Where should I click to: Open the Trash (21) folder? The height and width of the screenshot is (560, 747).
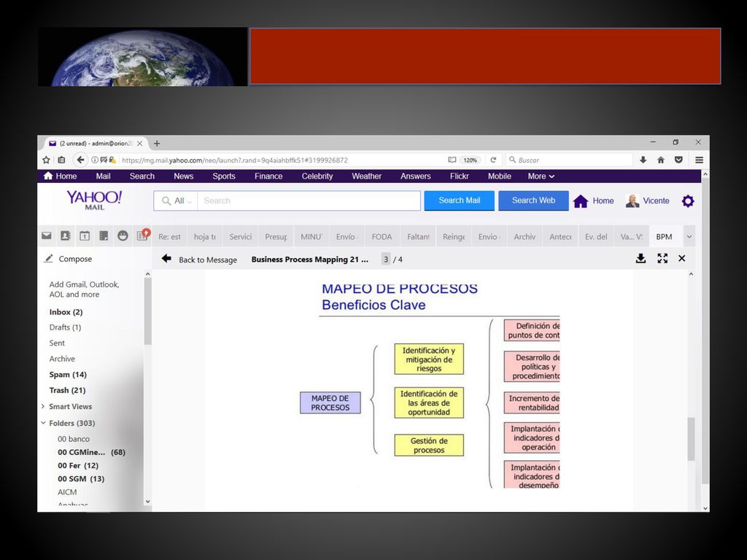click(67, 390)
